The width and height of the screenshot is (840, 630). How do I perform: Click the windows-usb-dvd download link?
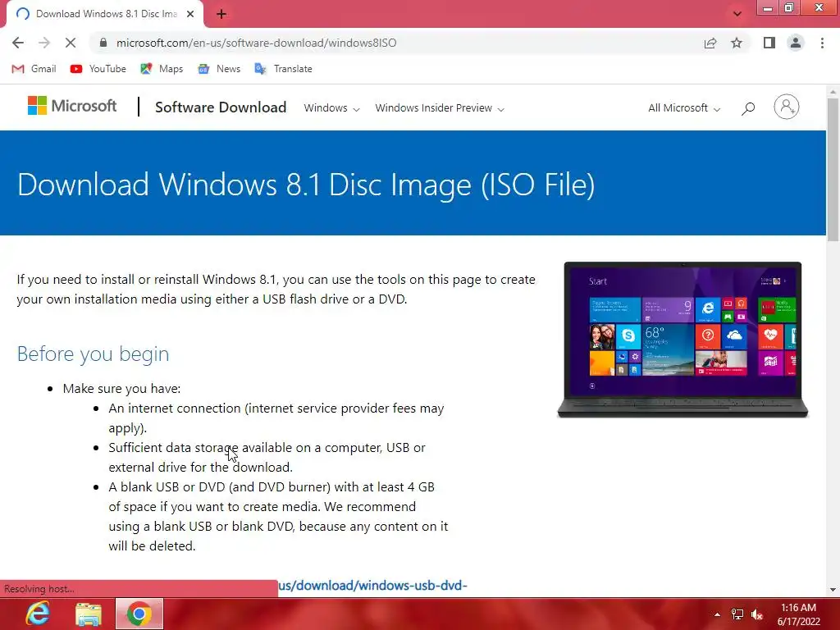coord(372,586)
